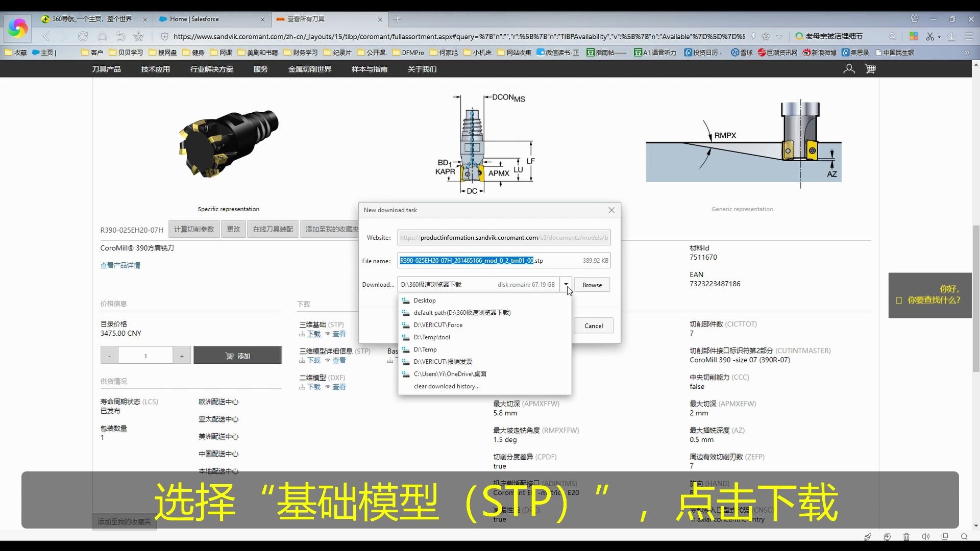The image size is (980, 551).
Task: Bookmark page with star icon in toolbar
Action: [138, 36]
